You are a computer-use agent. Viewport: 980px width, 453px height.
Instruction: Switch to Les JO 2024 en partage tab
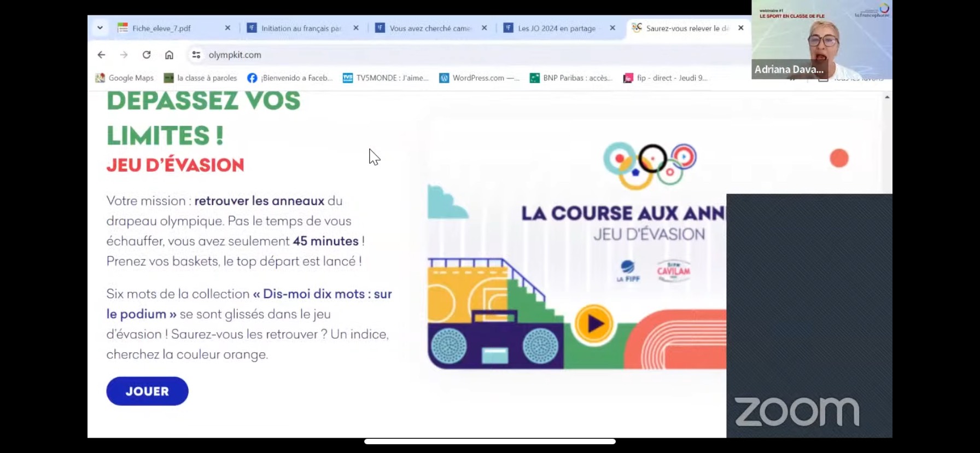click(x=556, y=28)
